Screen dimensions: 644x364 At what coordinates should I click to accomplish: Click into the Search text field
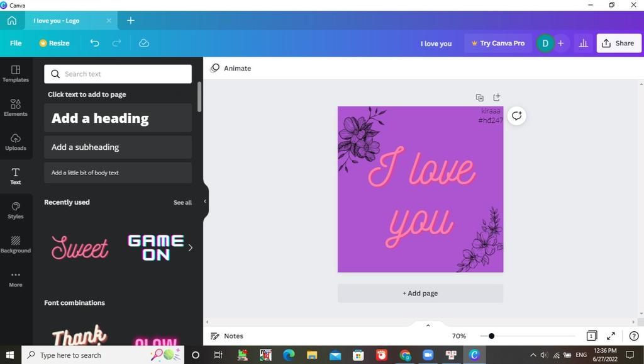click(x=118, y=74)
